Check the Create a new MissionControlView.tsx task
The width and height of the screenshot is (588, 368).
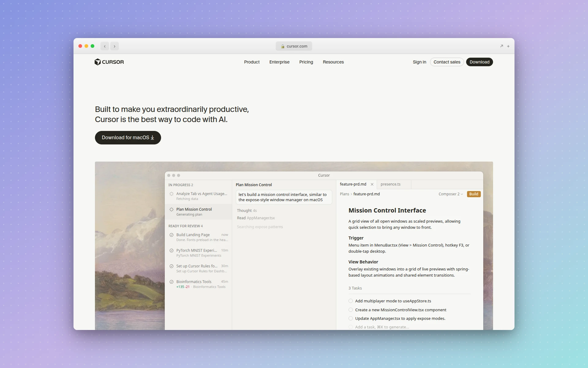click(x=350, y=310)
